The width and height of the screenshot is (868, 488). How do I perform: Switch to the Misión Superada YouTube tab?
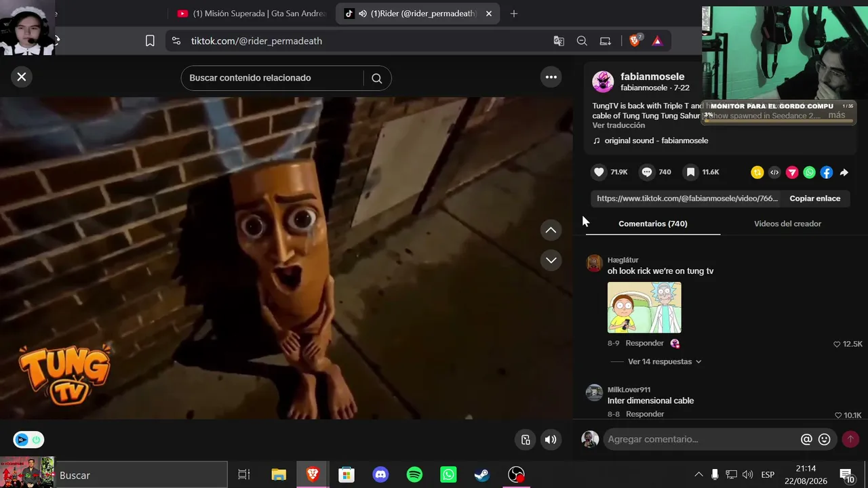[x=251, y=14]
